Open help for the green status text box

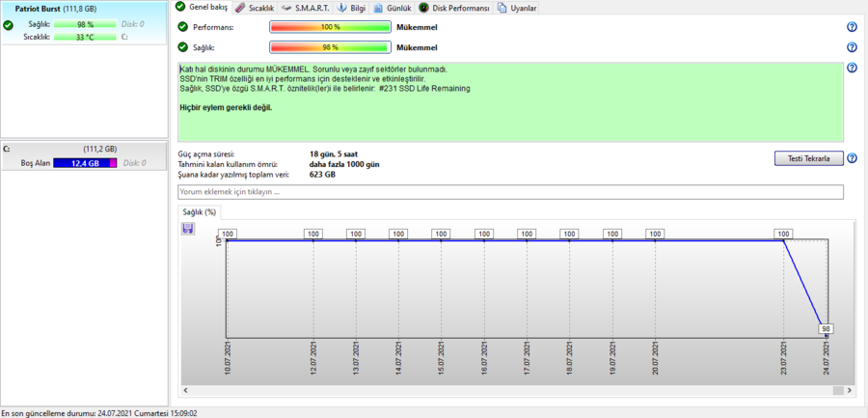[852, 68]
